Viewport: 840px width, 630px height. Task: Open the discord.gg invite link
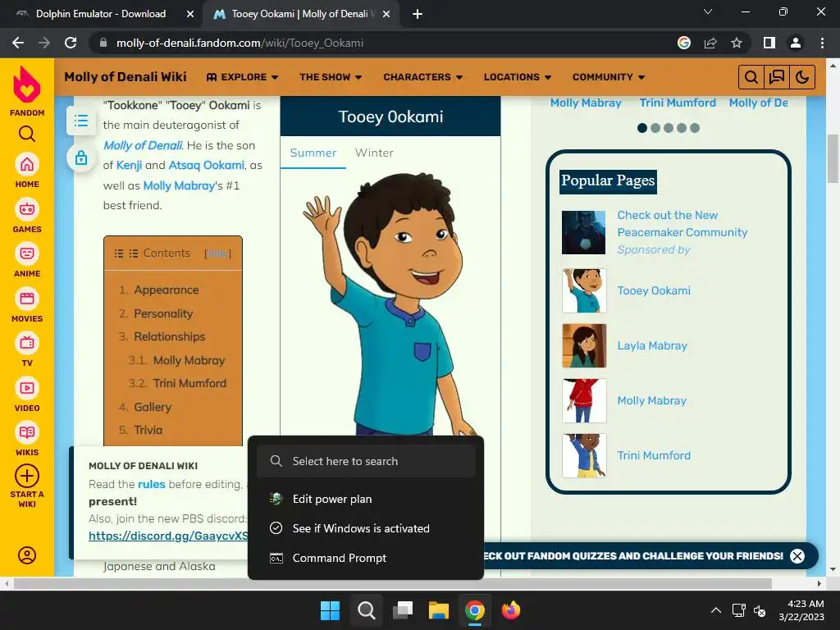pyautogui.click(x=168, y=536)
